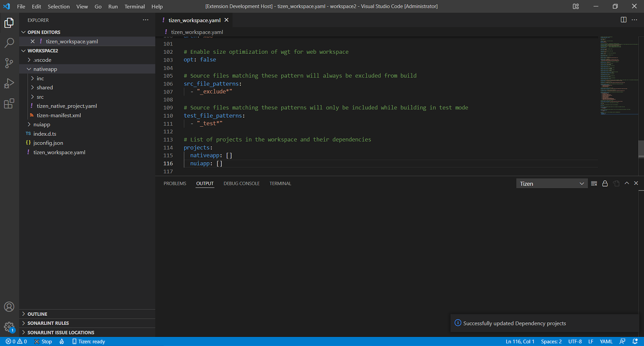This screenshot has height=346, width=644.
Task: Open the Extensions view
Action: point(10,103)
